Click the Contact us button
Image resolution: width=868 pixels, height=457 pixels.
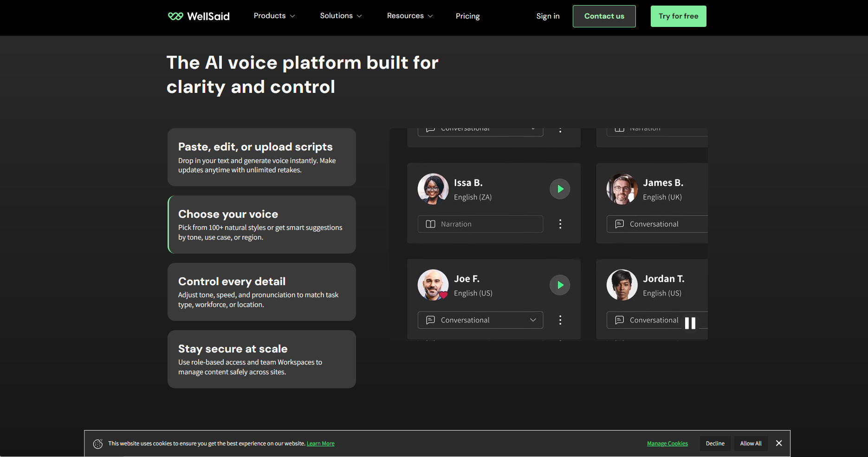(x=604, y=16)
